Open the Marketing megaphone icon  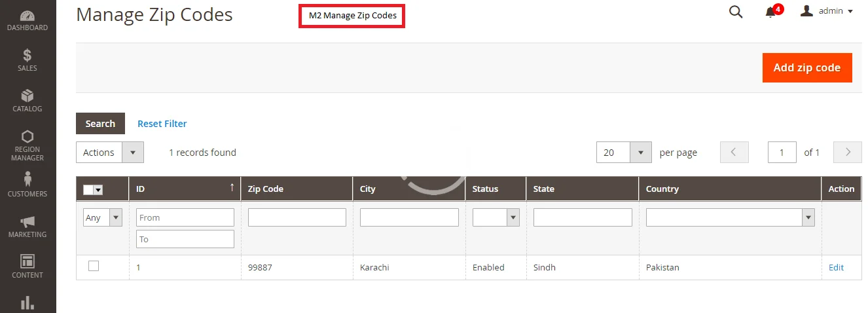coord(27,226)
